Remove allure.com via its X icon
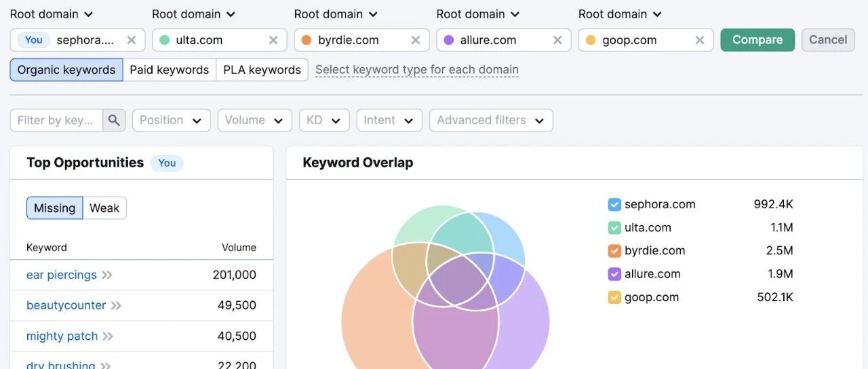 click(557, 40)
